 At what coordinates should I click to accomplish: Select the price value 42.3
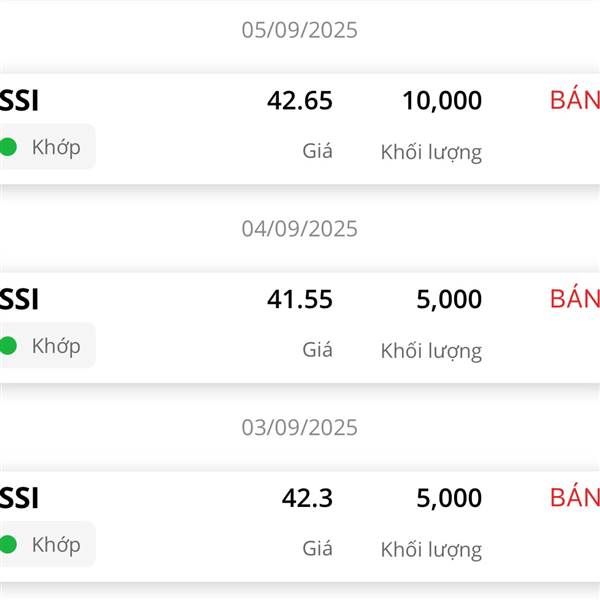(307, 498)
